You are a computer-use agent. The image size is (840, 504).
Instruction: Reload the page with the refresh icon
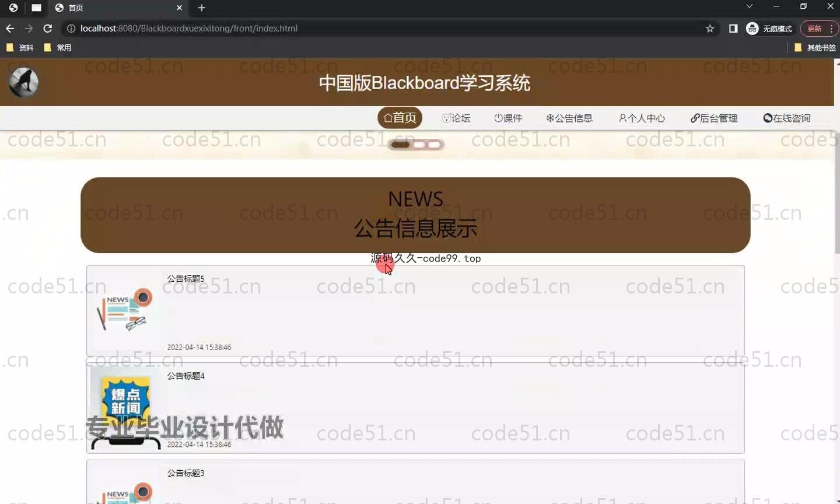click(48, 28)
